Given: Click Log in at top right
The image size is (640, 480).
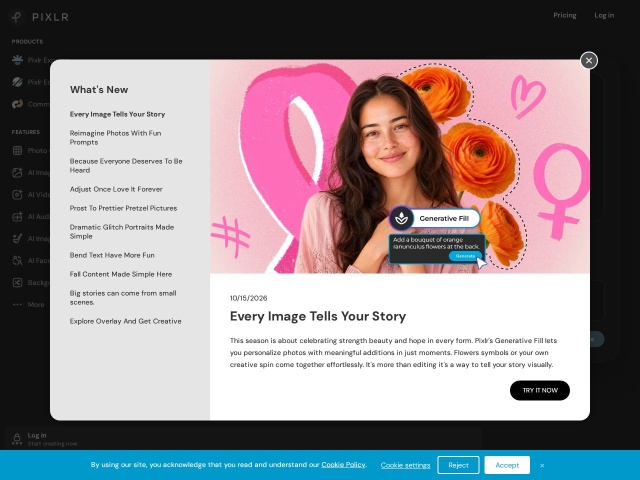Looking at the screenshot, I should [x=604, y=15].
